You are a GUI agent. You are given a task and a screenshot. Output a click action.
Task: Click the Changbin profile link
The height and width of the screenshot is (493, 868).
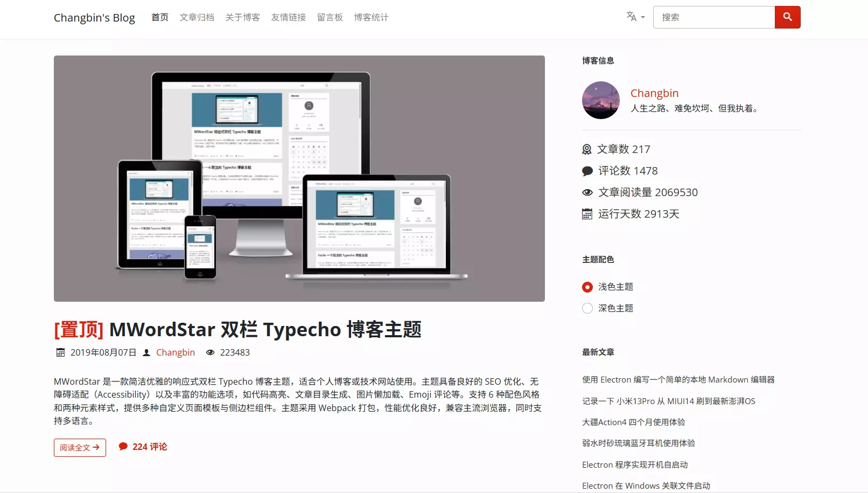(x=654, y=93)
